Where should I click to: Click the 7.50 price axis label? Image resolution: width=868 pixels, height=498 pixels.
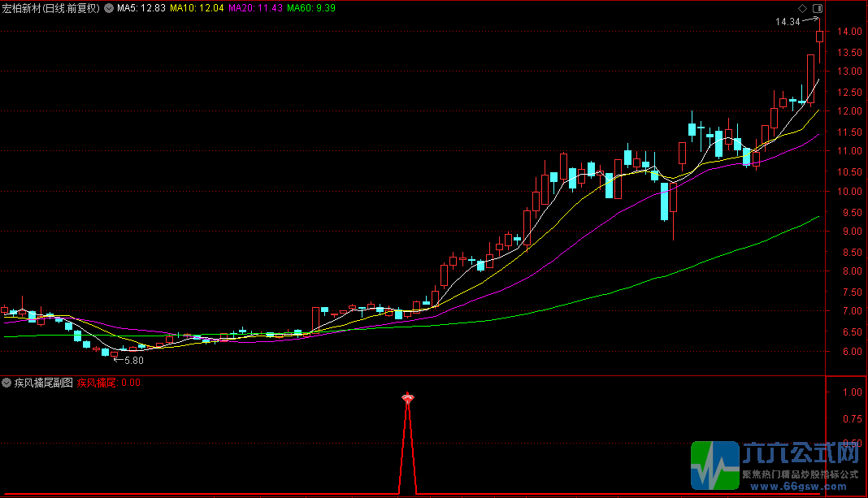853,292
